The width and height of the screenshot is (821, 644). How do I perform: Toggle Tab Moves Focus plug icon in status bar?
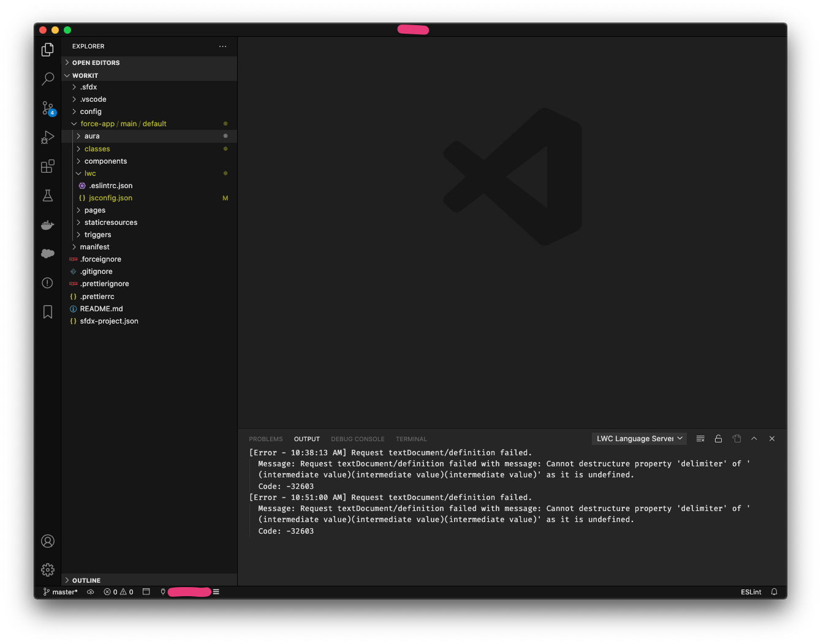[162, 591]
